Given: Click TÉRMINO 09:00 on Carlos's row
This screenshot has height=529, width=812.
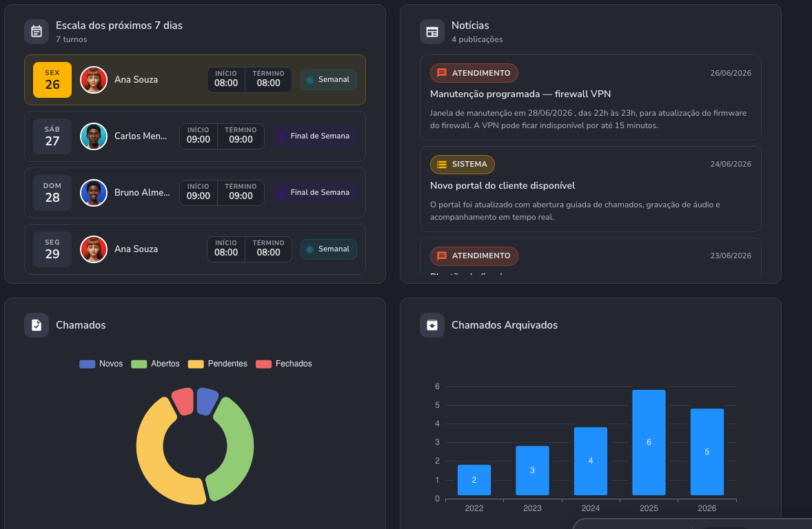Looking at the screenshot, I should [241, 136].
